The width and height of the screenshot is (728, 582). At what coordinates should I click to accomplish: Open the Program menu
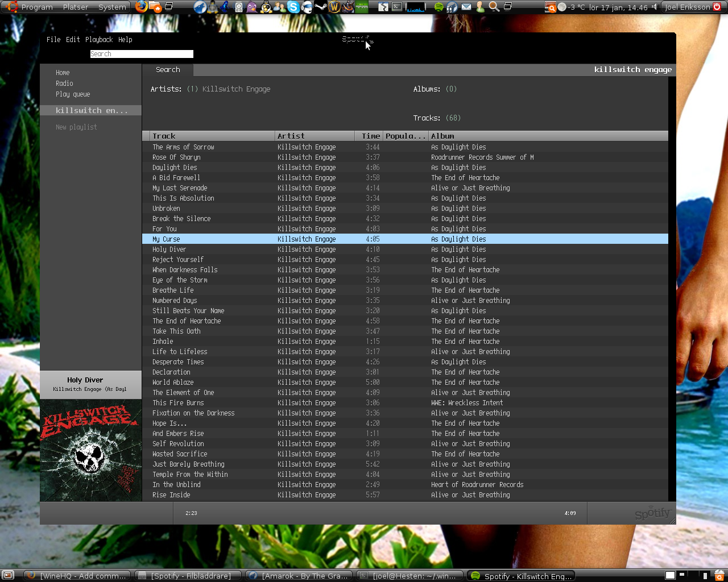(x=37, y=7)
